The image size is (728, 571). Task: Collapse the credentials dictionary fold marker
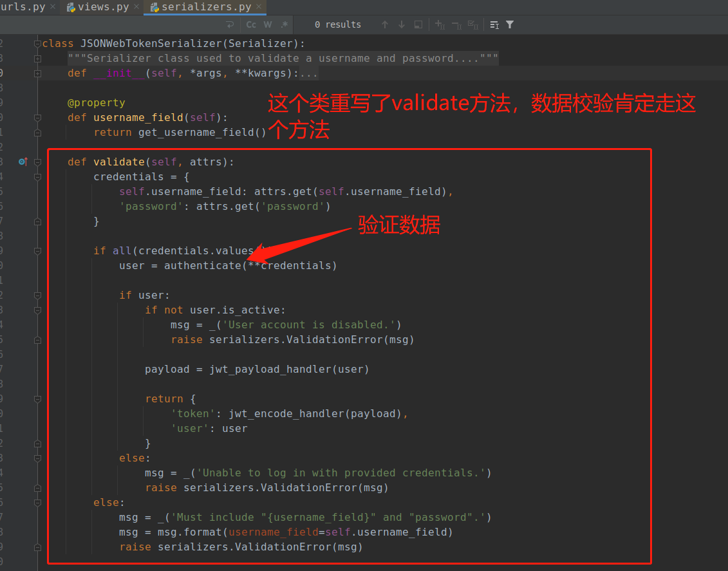click(37, 177)
